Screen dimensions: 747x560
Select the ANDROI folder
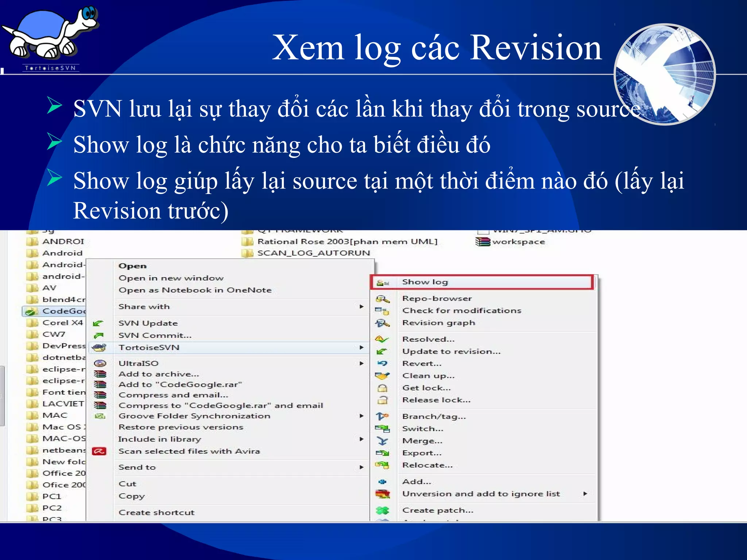[55, 242]
